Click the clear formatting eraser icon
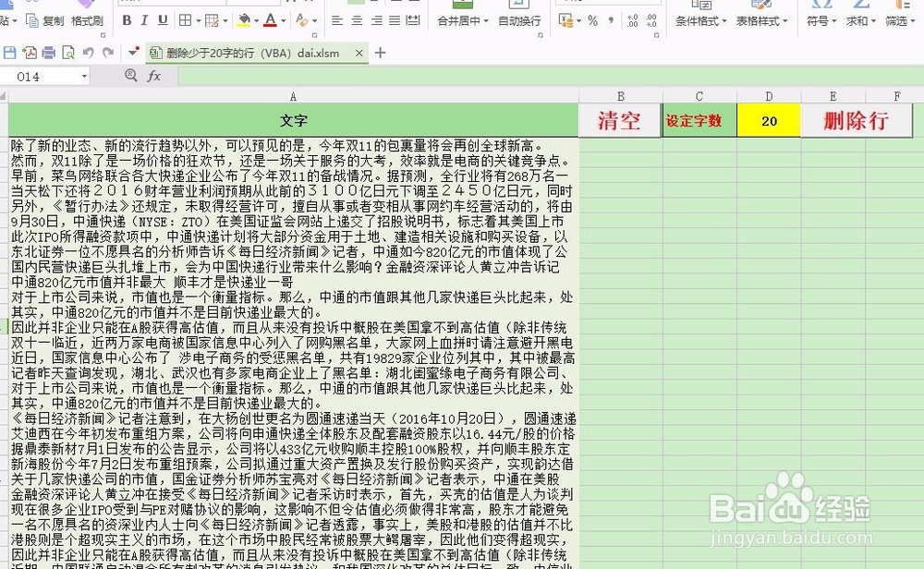Screen dimensions: 924x569 (302, 20)
